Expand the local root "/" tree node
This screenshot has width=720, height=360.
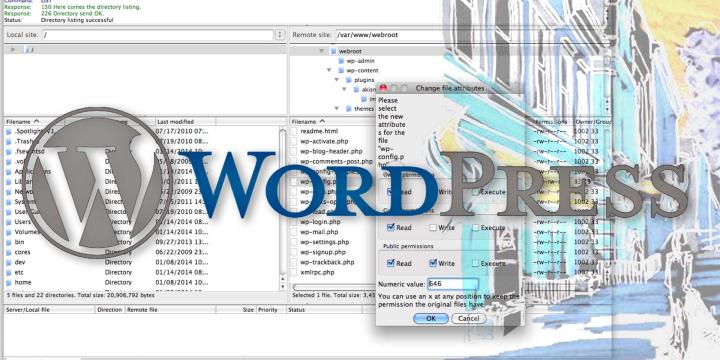13,49
